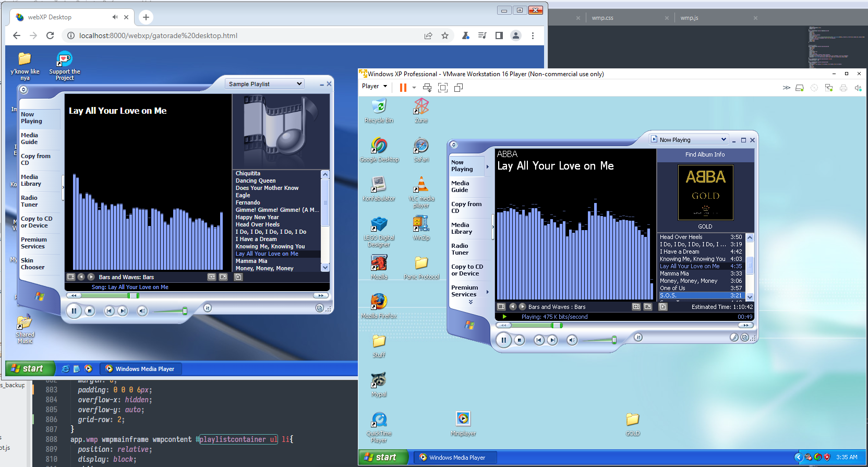The height and width of the screenshot is (467, 868).
Task: Expand the Now Playing playlist dropdown in VMware player
Action: tap(689, 139)
